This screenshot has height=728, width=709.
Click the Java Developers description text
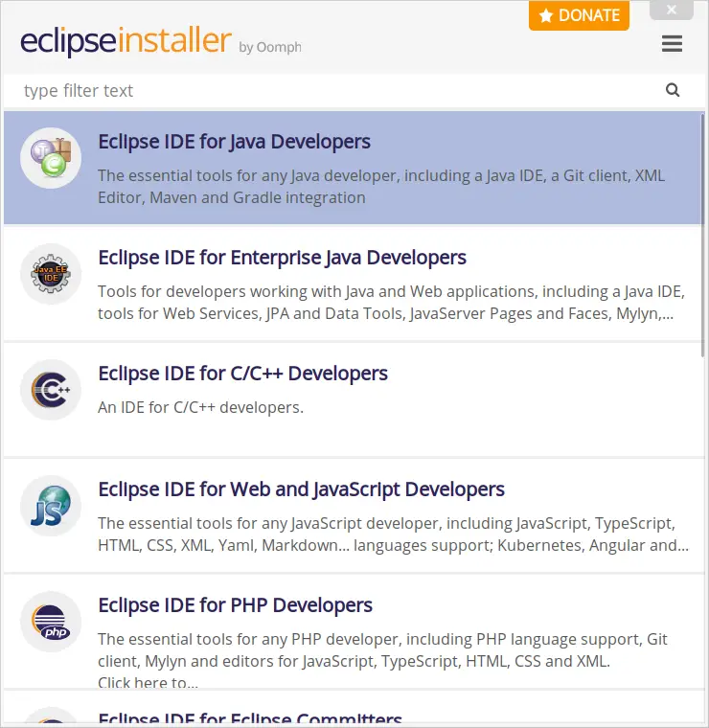coord(380,187)
